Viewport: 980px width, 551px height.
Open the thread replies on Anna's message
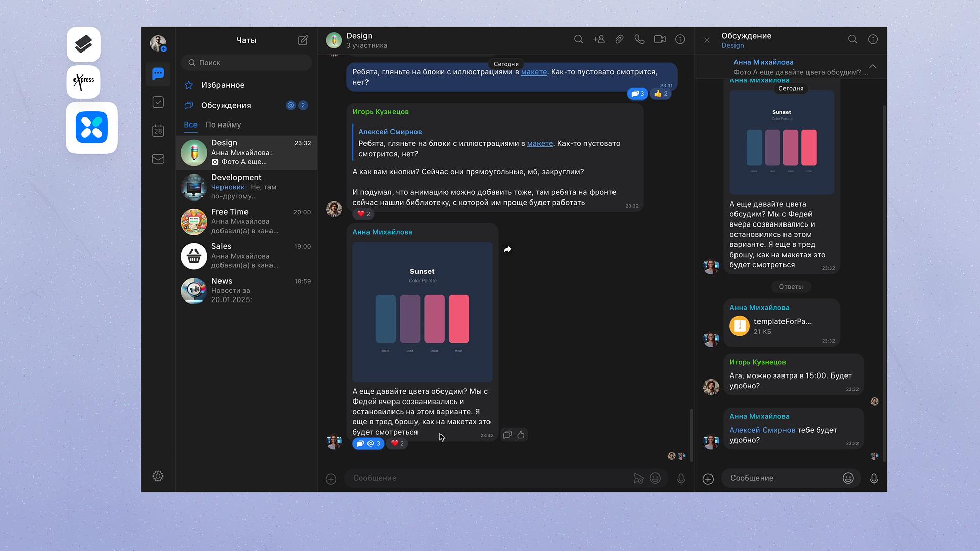pos(368,444)
